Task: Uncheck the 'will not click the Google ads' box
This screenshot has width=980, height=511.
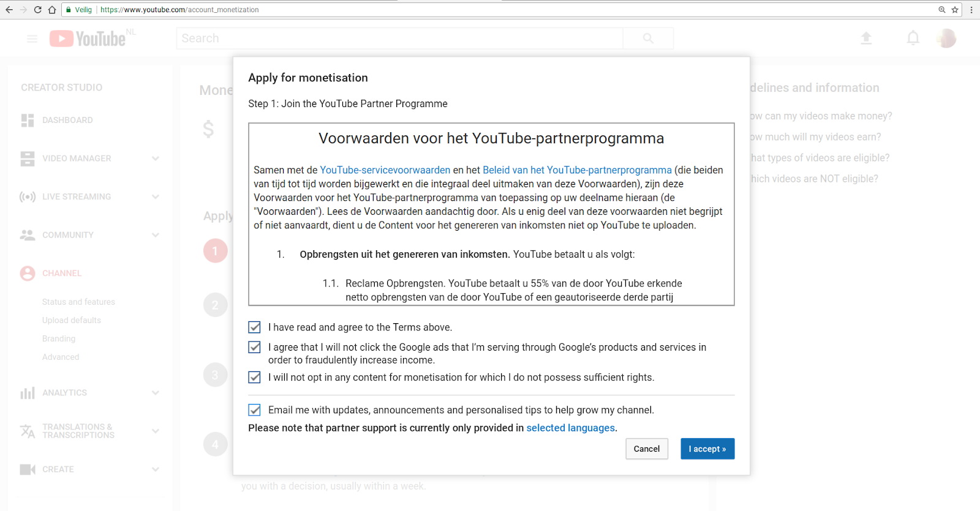Action: tap(255, 347)
